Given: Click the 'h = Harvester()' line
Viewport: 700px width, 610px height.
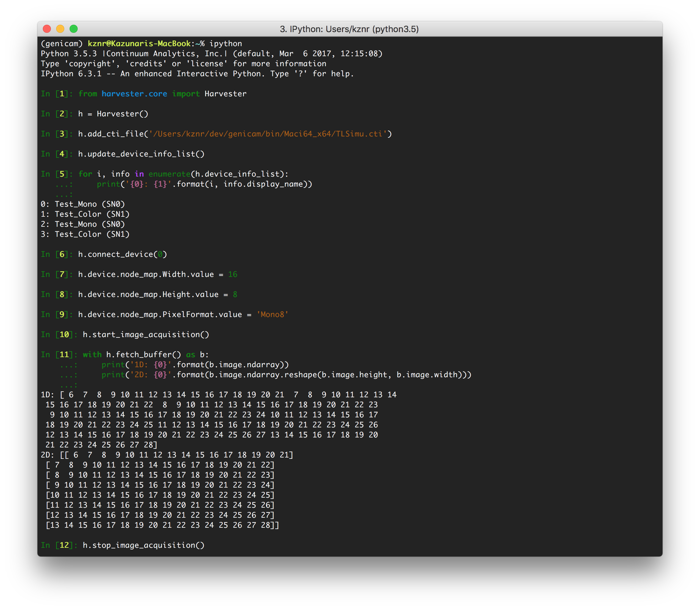Looking at the screenshot, I should click(113, 114).
